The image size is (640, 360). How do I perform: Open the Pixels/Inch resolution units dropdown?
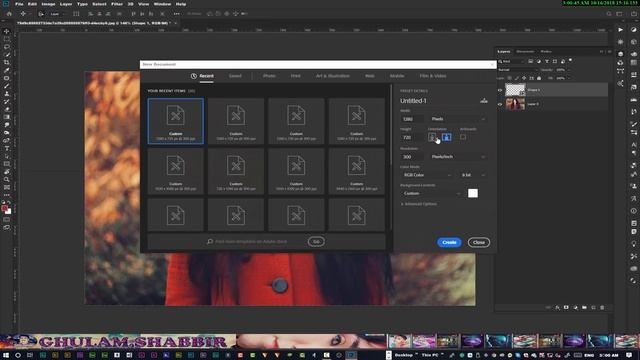(458, 157)
